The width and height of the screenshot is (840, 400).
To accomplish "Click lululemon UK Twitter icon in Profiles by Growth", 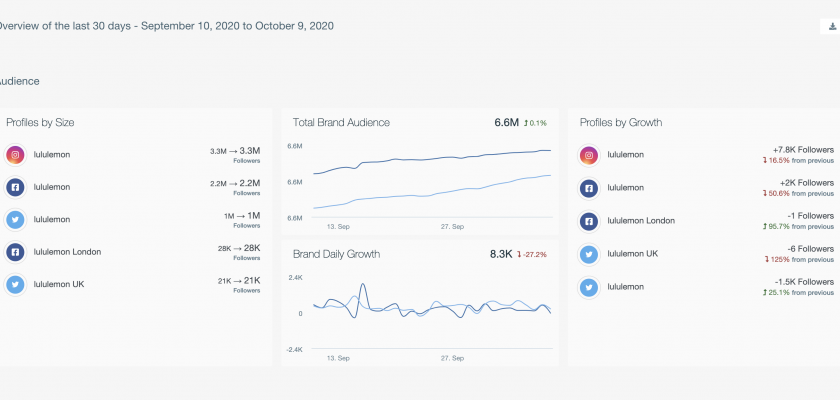I will 589,254.
